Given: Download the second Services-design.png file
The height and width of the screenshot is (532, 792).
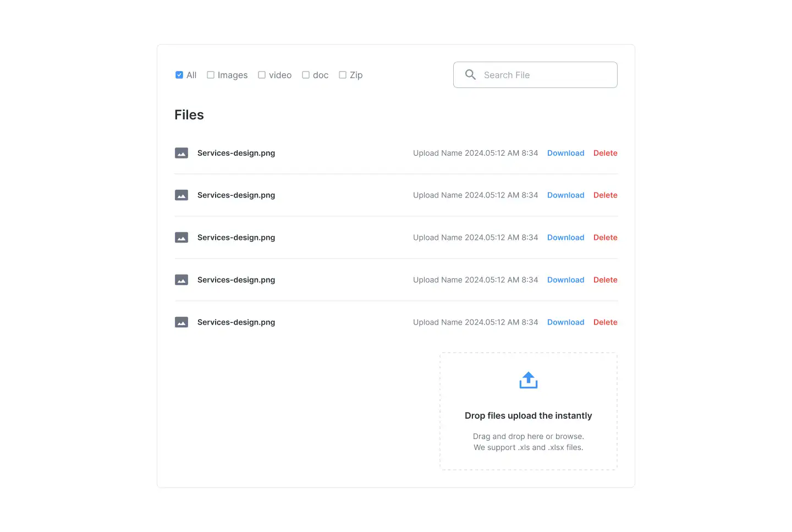Looking at the screenshot, I should 565,195.
